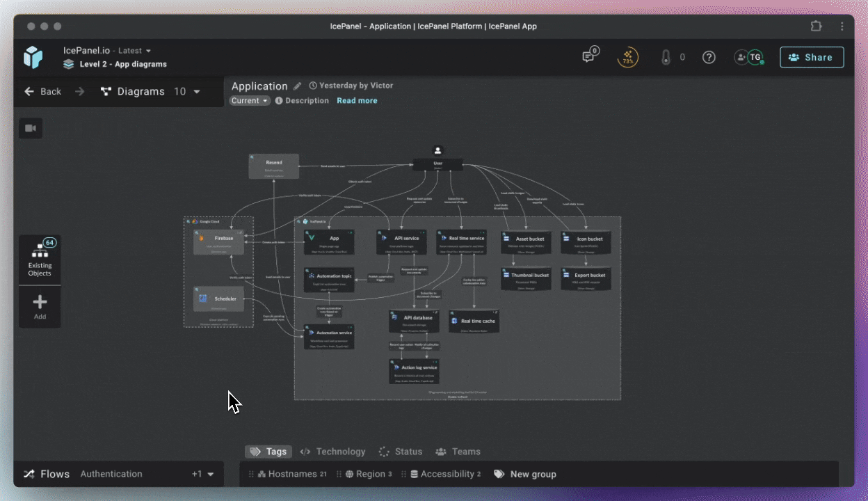Switch to the Technology tab

(332, 452)
